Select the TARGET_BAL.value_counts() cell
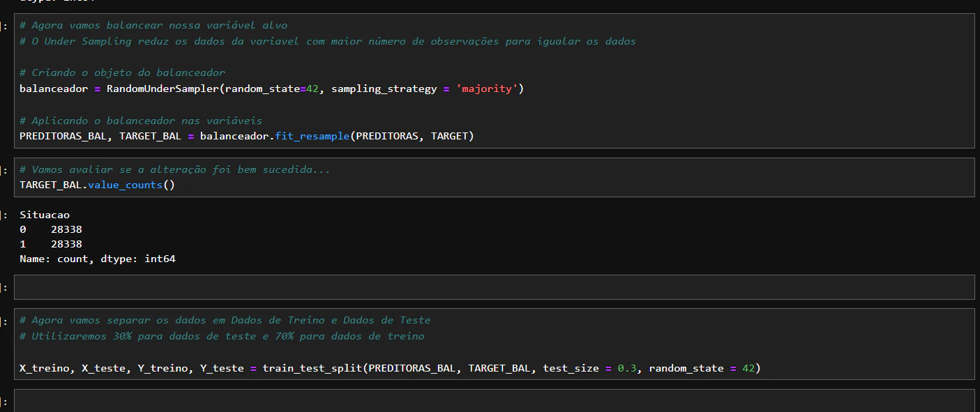 pos(494,177)
